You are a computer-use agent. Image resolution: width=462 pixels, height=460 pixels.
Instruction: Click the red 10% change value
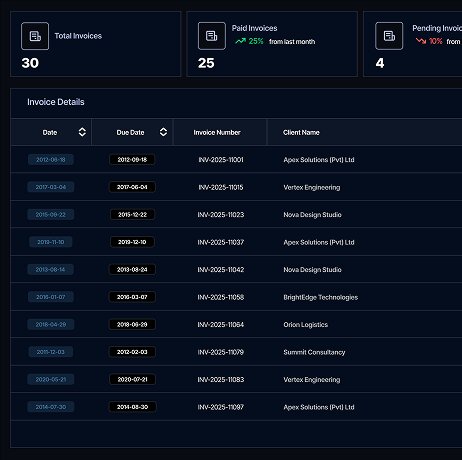[x=436, y=41]
